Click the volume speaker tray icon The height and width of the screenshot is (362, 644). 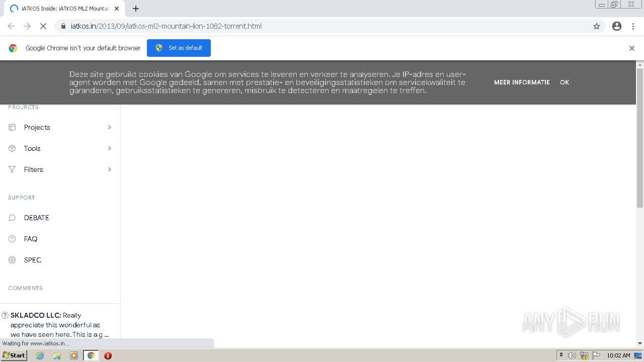point(572,355)
